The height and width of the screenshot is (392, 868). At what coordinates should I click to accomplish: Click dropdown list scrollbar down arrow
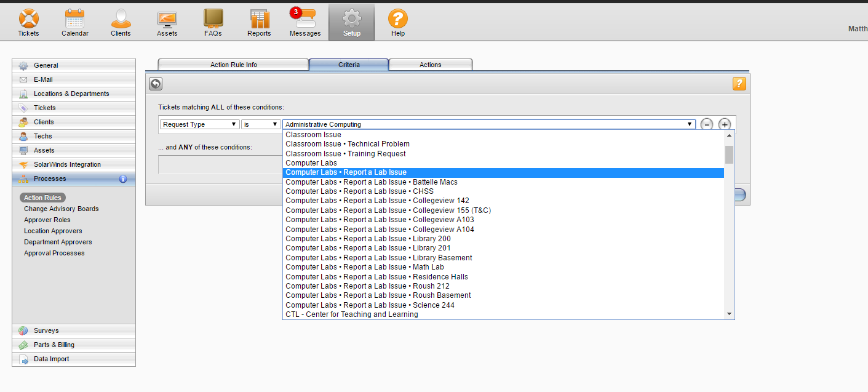click(x=730, y=314)
